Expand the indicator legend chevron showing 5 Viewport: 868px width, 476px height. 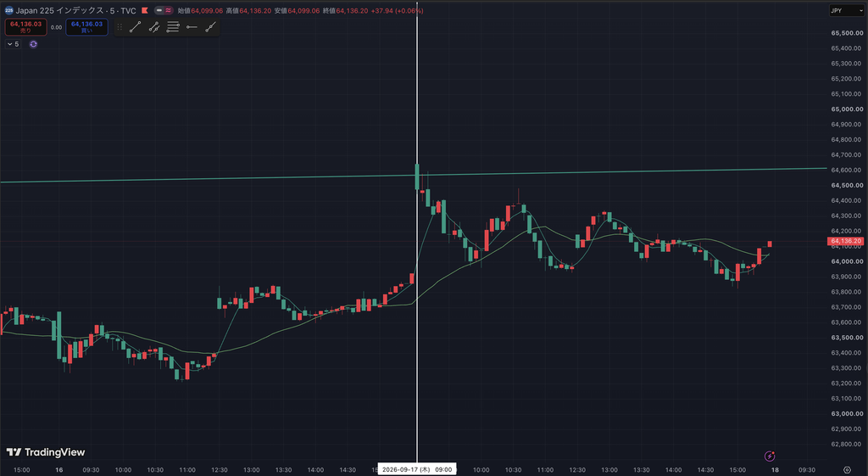click(13, 44)
